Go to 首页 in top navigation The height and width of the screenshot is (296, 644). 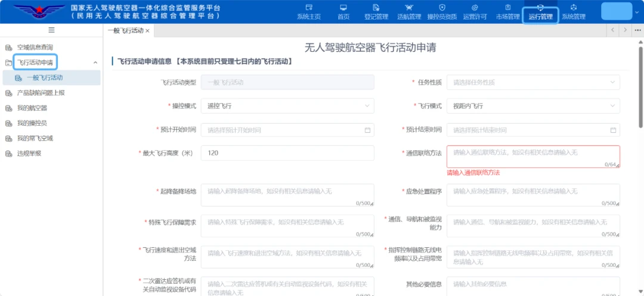click(x=343, y=12)
